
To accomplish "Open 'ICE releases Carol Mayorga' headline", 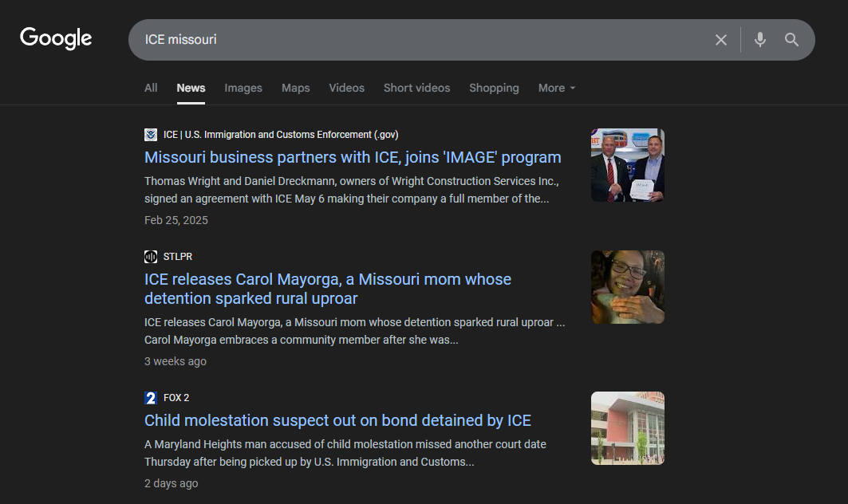I will 328,289.
